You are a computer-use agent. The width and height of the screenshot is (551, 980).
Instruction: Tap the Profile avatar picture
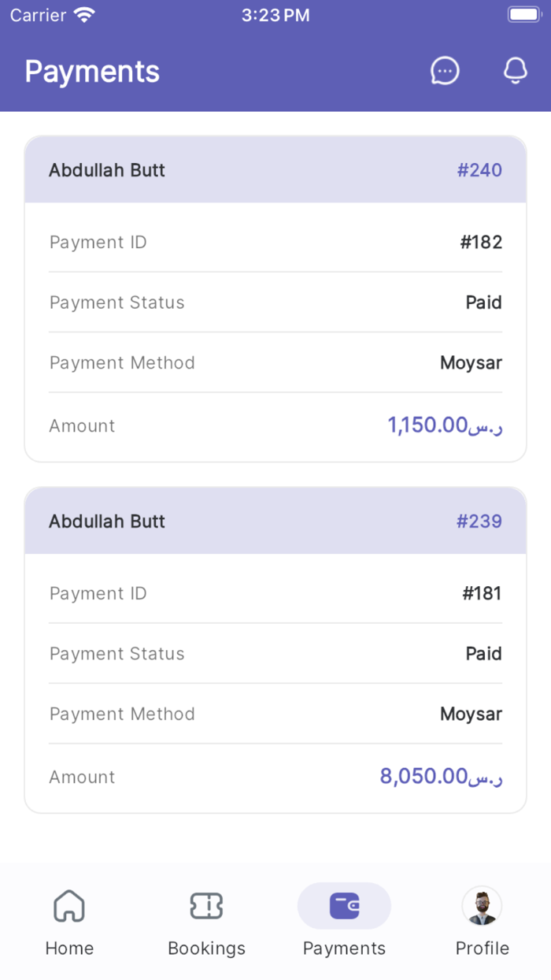tap(482, 906)
